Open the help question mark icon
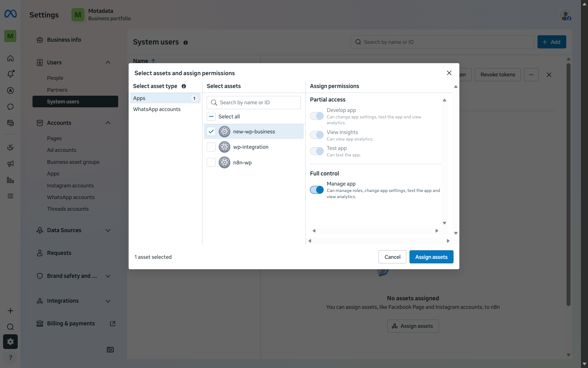The image size is (588, 368). [10, 358]
